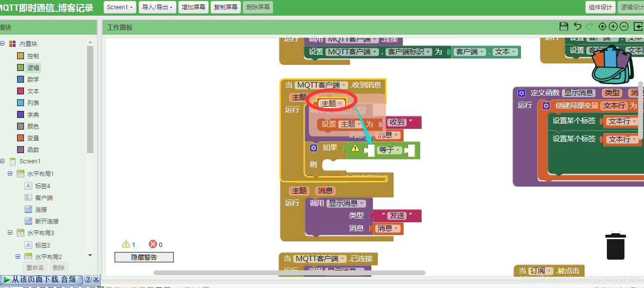This screenshot has width=644, height=288.
Task: Open the 逻辑 block category
Action: click(28, 67)
